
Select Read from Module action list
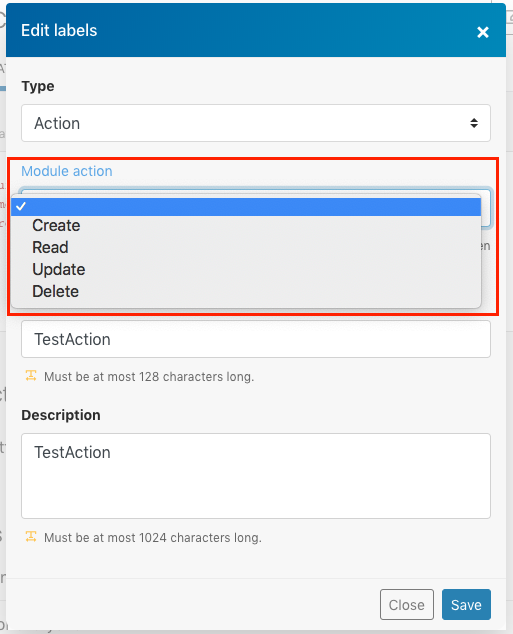[x=246, y=247]
